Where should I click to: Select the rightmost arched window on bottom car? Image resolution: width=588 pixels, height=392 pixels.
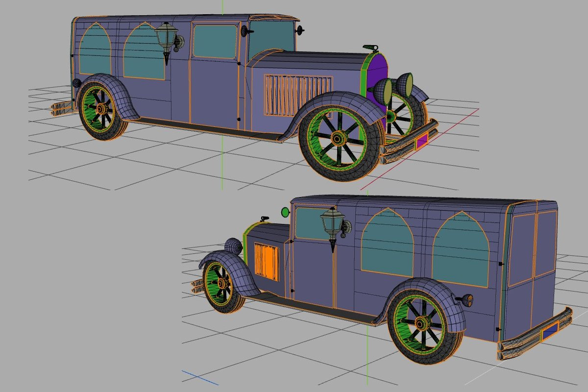pos(461,249)
